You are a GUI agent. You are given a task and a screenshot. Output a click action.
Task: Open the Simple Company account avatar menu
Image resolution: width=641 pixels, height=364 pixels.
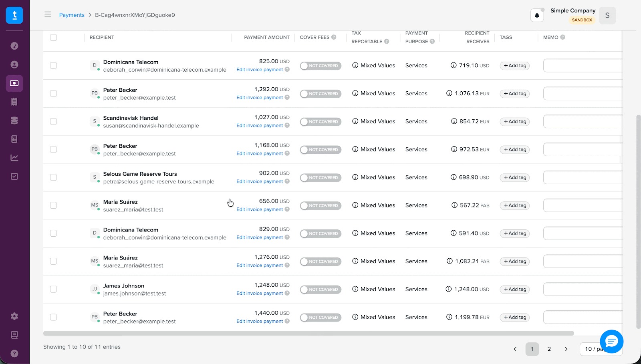(607, 15)
